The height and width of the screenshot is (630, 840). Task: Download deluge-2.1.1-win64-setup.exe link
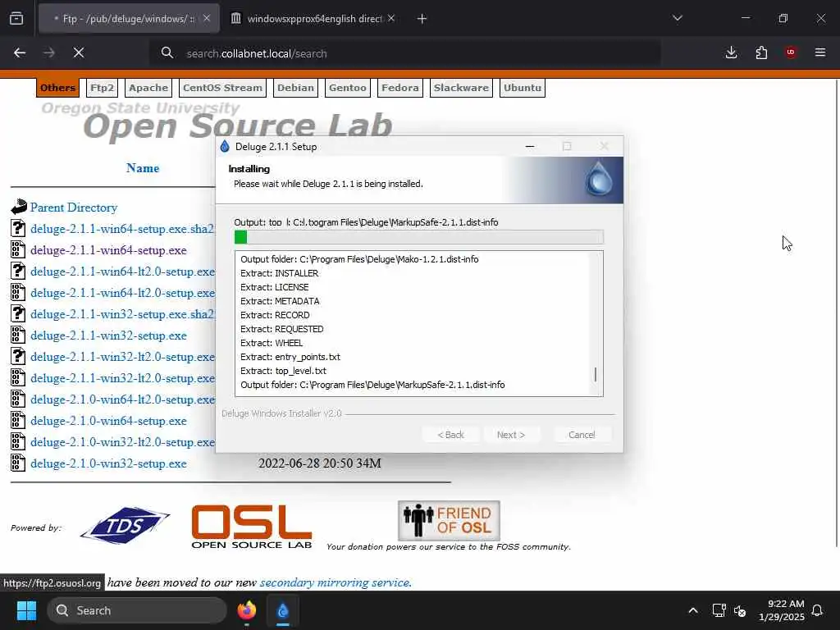pyautogui.click(x=109, y=250)
